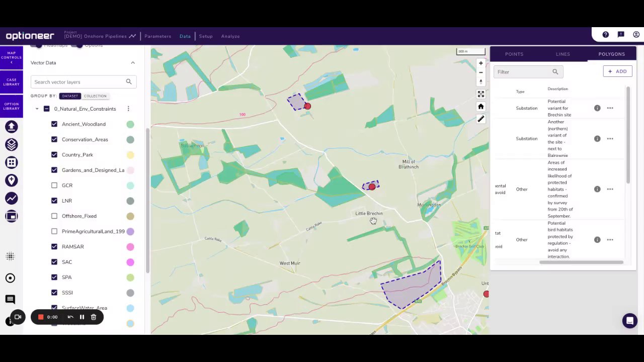
Task: Click the SAC layer magenta color swatch
Action: [x=130, y=262]
